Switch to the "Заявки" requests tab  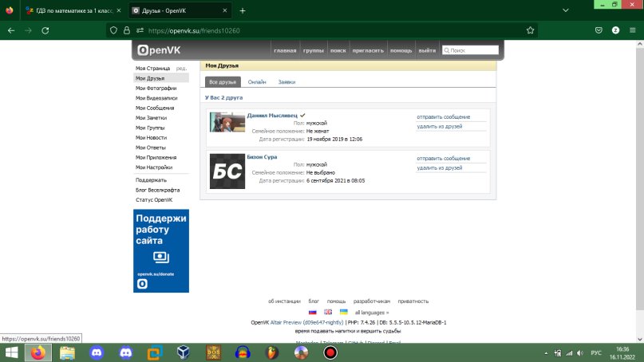[286, 82]
